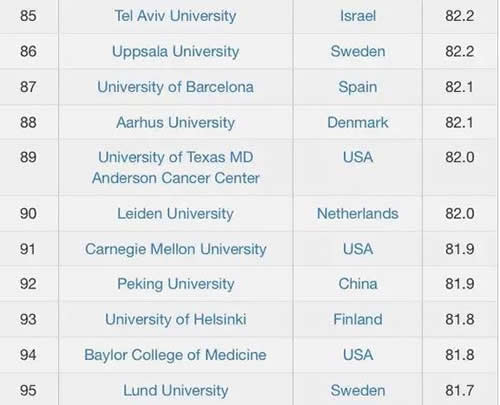Click the Israel country link
Image resolution: width=500 pixels, height=405 pixels.
click(358, 16)
